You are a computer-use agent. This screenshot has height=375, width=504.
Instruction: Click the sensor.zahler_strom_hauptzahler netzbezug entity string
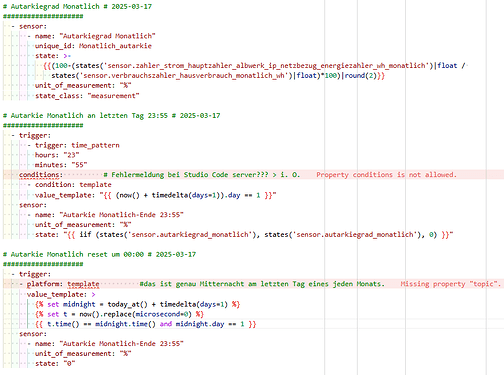coord(267,66)
